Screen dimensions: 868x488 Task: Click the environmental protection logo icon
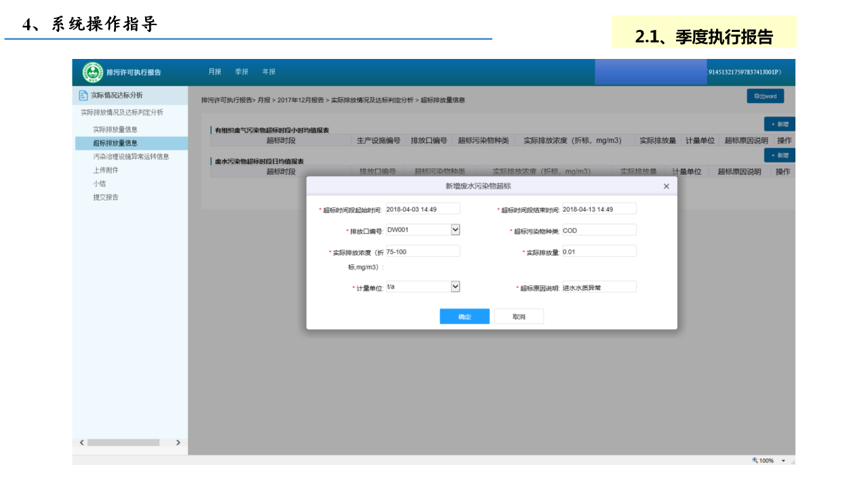pyautogui.click(x=93, y=72)
